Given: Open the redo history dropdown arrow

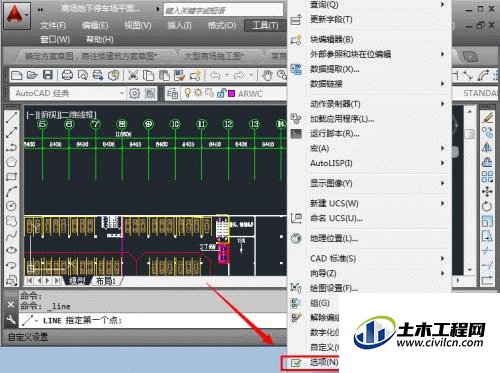Looking at the screenshot, I should [x=251, y=75].
